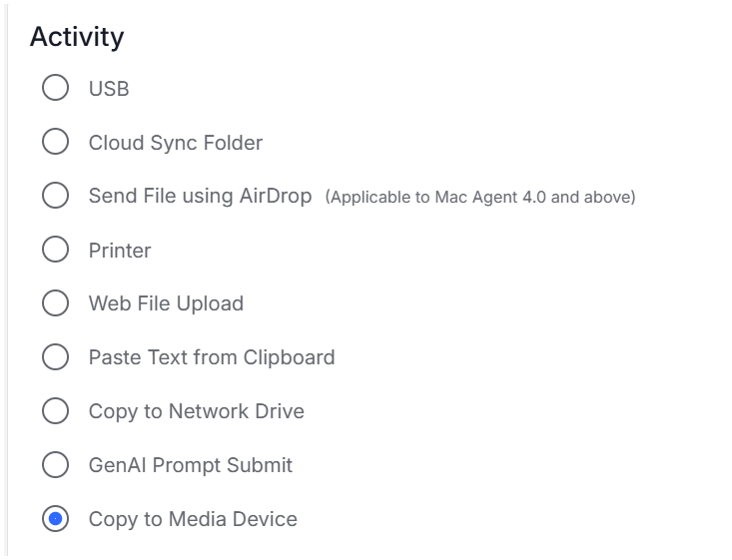
Task: Click the 'Cloud Sync Folder' label text
Action: [176, 143]
